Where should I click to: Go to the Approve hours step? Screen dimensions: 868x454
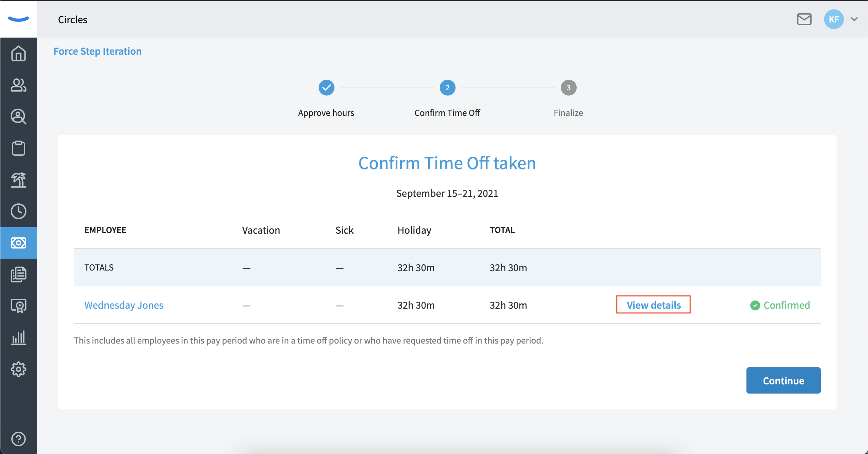[326, 87]
